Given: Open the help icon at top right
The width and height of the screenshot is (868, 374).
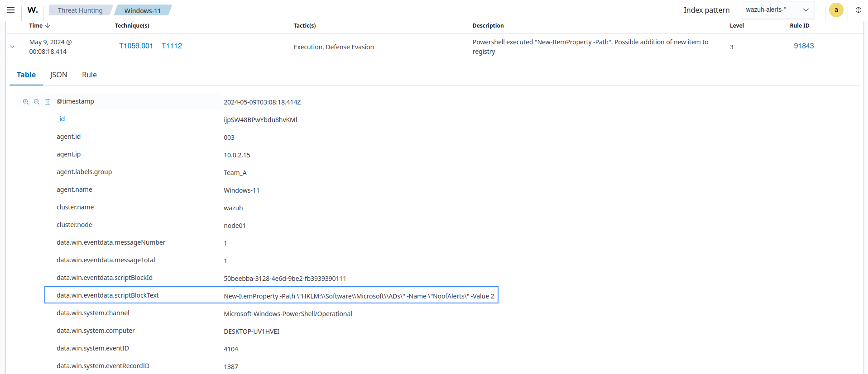Looking at the screenshot, I should point(858,10).
